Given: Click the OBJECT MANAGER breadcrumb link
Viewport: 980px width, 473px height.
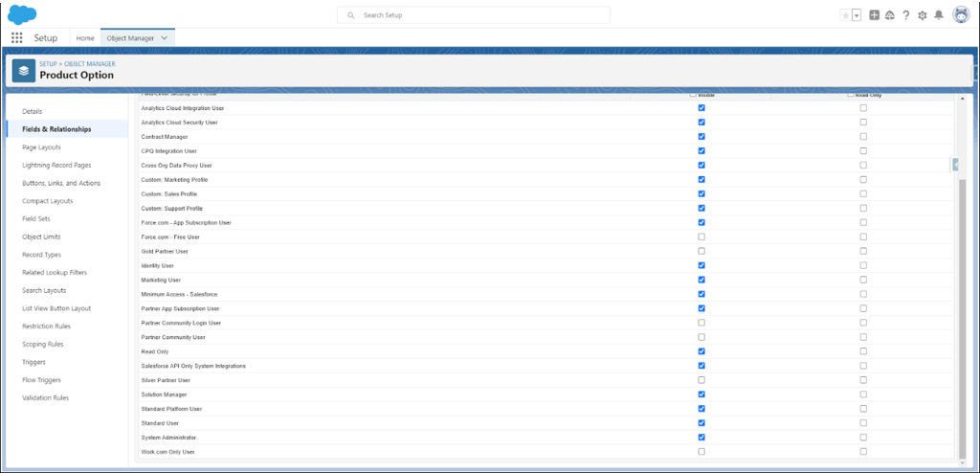Looking at the screenshot, I should click(89, 64).
